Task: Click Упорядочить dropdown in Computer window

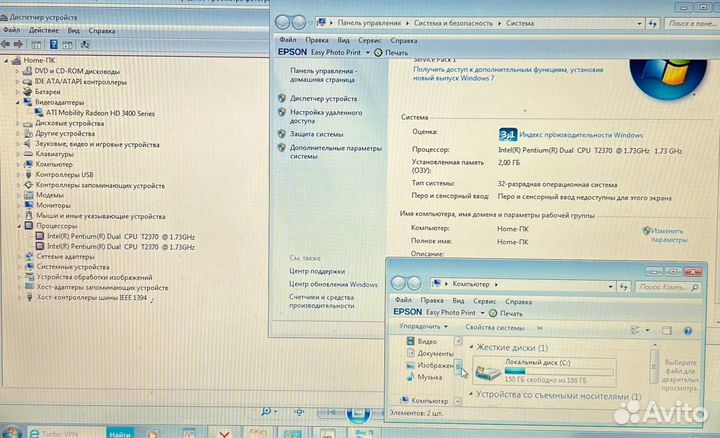Action: pos(423,326)
